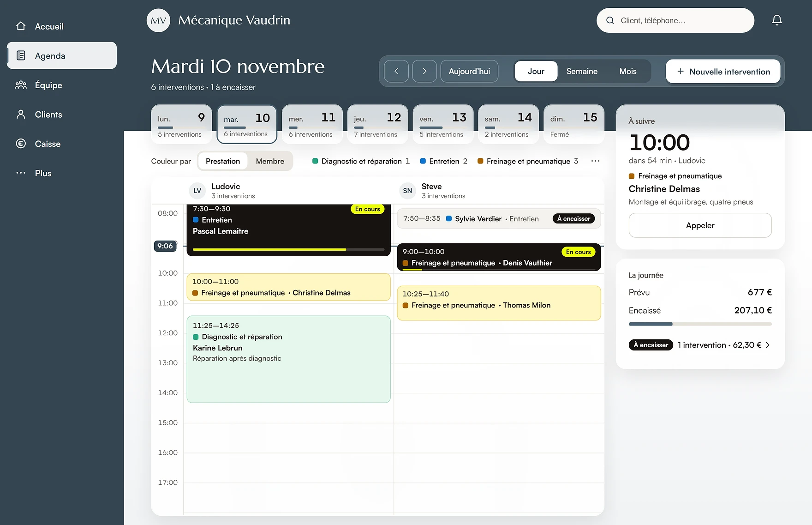
Task: Open Denis Vauthier's 9:00 appointment
Action: [499, 257]
